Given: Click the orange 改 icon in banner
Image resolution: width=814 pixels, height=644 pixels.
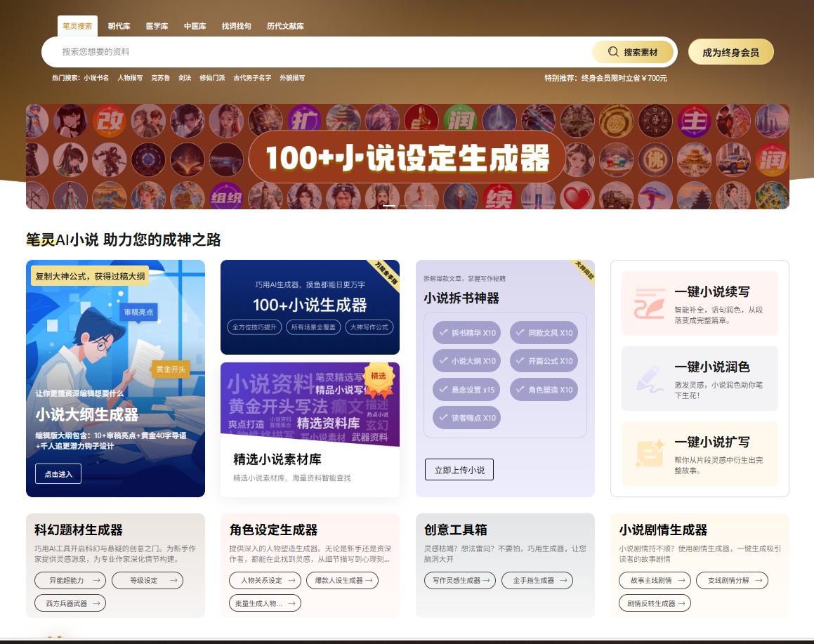Looking at the screenshot, I should point(110,120).
